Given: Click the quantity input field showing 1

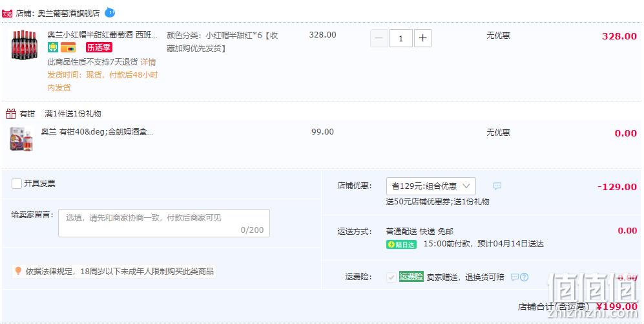Looking at the screenshot, I should tap(401, 38).
